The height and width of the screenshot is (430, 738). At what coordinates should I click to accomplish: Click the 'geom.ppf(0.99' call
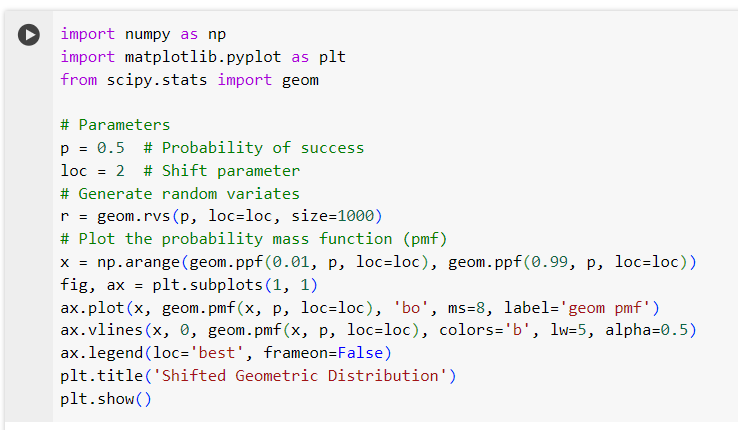(x=507, y=262)
